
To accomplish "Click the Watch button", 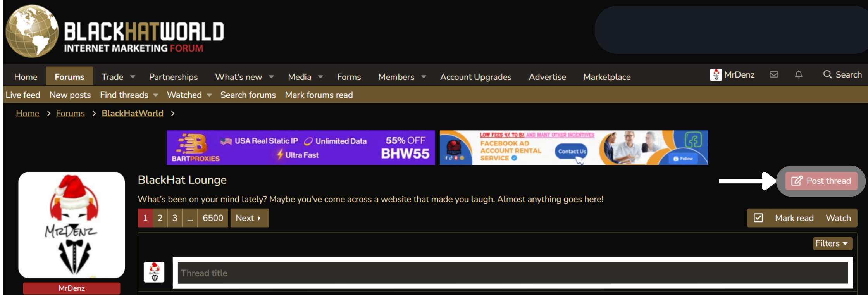I will coord(838,218).
